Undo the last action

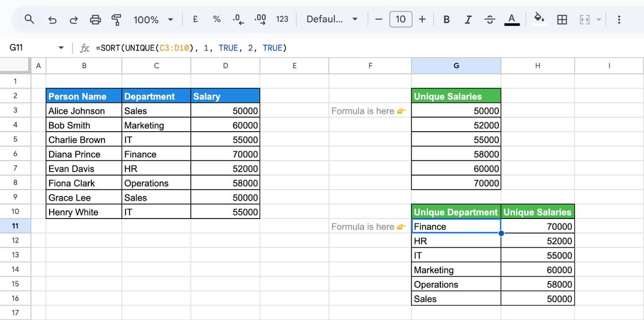pyautogui.click(x=52, y=20)
